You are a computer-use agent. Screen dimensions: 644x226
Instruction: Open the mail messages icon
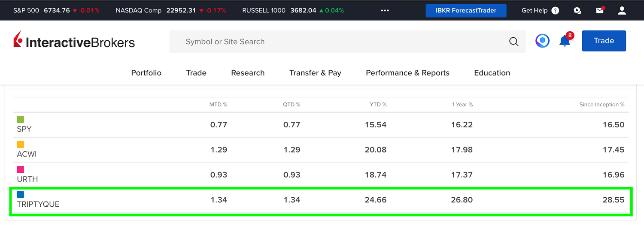[600, 11]
